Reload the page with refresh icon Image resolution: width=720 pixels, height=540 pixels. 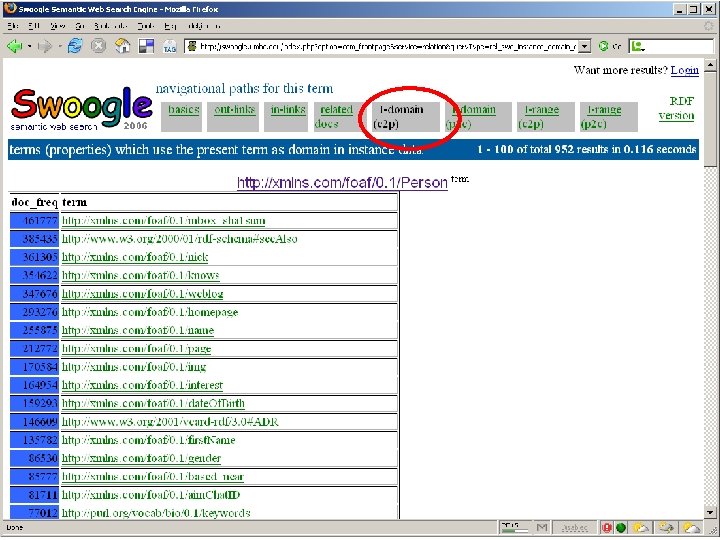pos(75,46)
